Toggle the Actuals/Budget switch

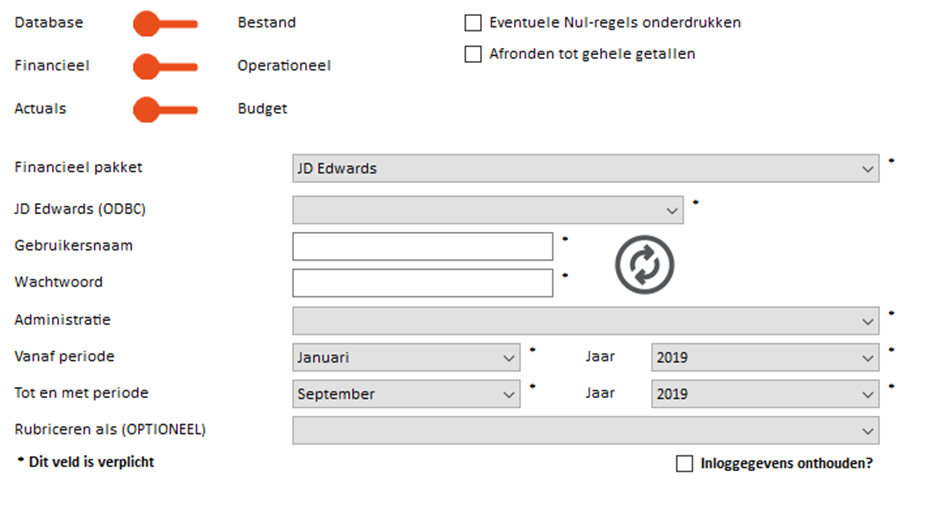click(166, 110)
